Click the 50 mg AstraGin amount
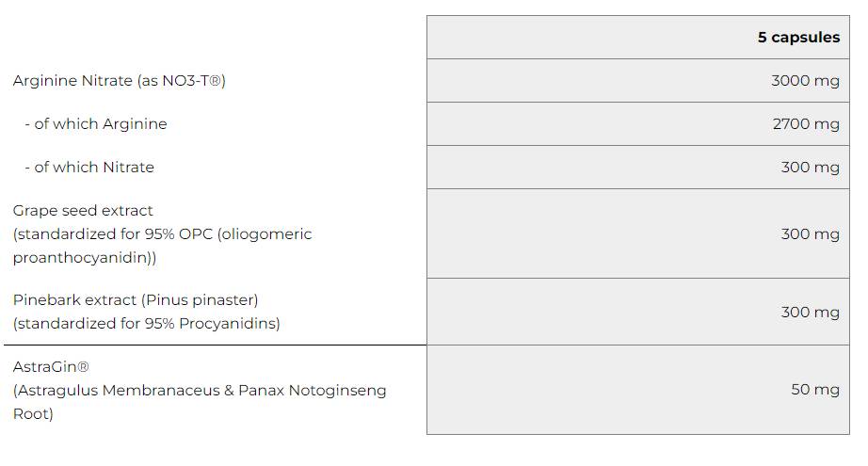 [814, 390]
